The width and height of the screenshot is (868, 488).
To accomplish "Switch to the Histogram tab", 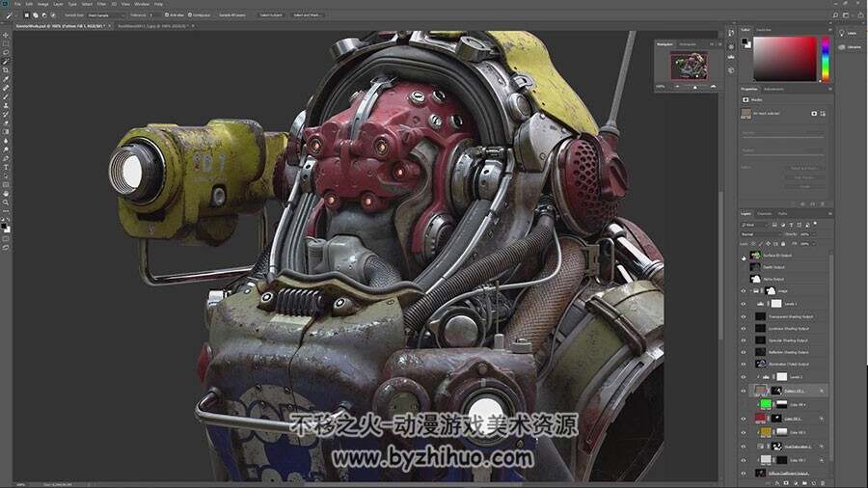I will click(x=688, y=44).
